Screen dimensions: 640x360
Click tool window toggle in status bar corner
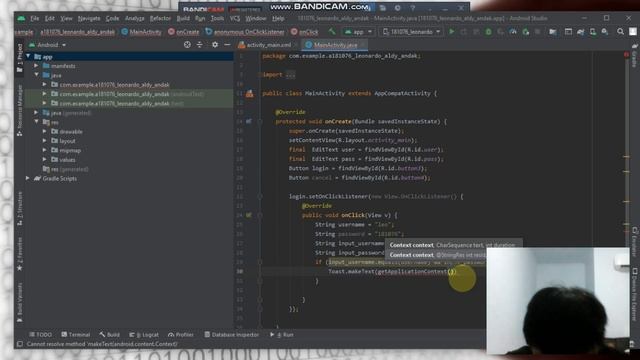[x=19, y=344]
